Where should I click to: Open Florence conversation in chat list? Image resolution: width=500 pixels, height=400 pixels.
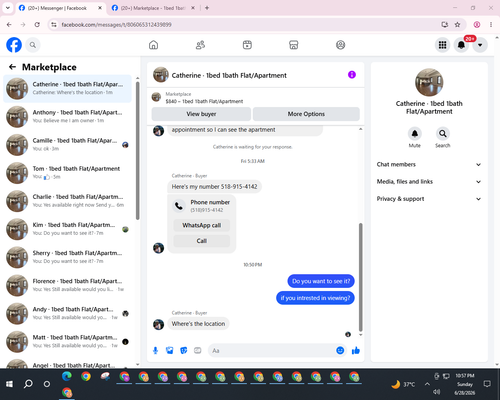[x=68, y=285]
